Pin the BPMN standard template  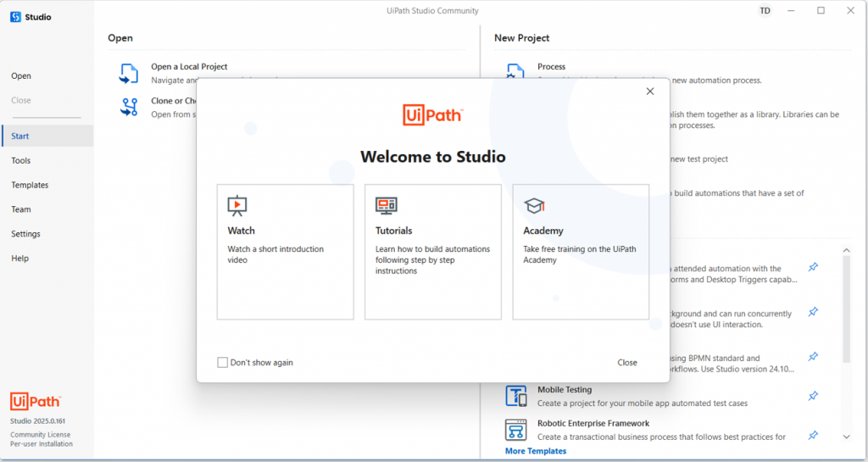813,357
